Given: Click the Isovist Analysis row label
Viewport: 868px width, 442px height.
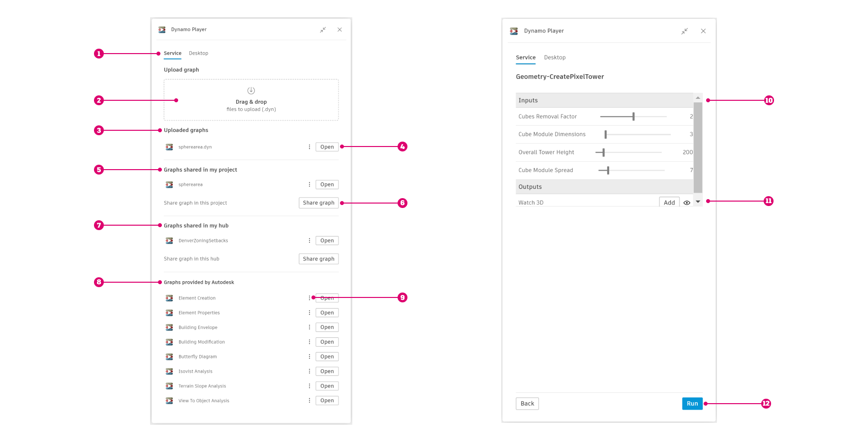Looking at the screenshot, I should (195, 372).
